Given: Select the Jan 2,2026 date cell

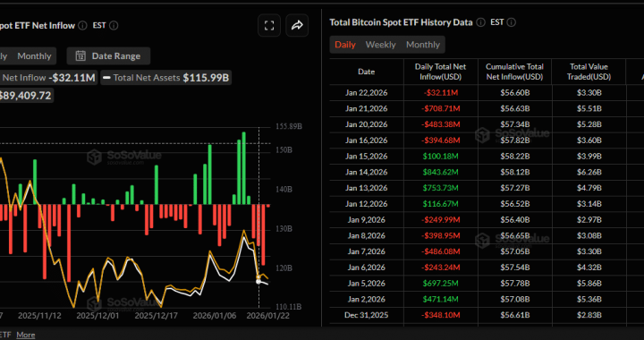Looking at the screenshot, I should (367, 299).
